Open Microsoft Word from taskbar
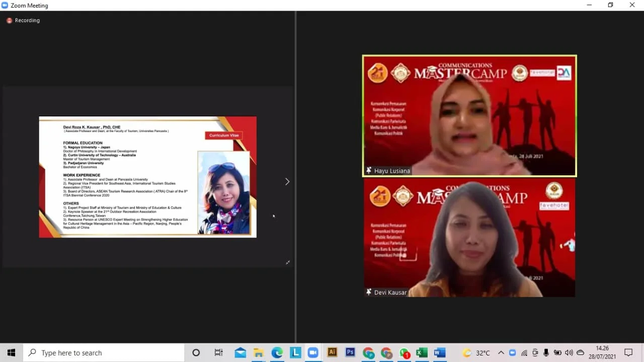 coord(440,353)
